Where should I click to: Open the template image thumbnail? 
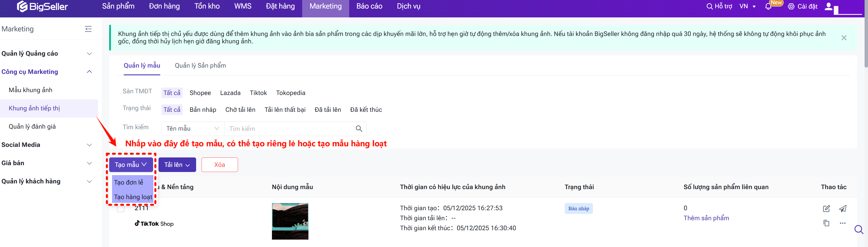pos(290,221)
